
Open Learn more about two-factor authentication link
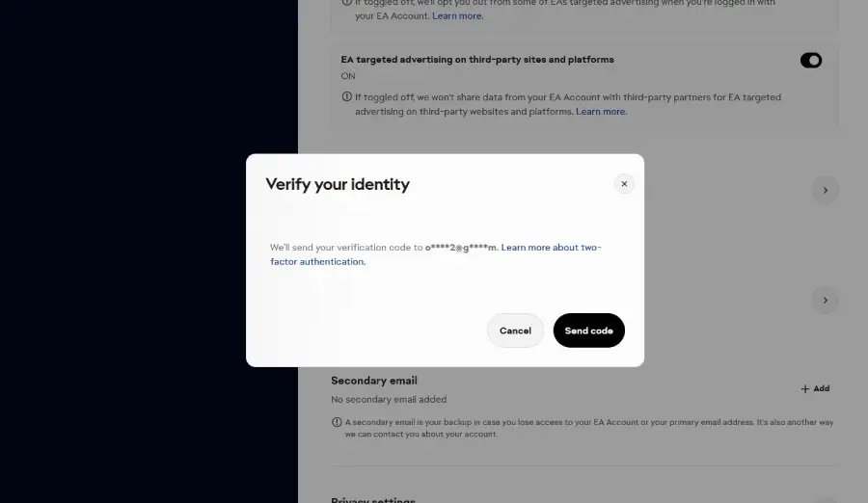coord(436,254)
